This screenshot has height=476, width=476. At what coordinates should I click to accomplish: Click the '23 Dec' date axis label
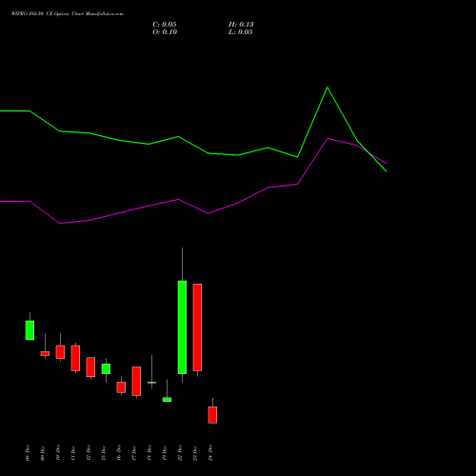pyautogui.click(x=195, y=452)
